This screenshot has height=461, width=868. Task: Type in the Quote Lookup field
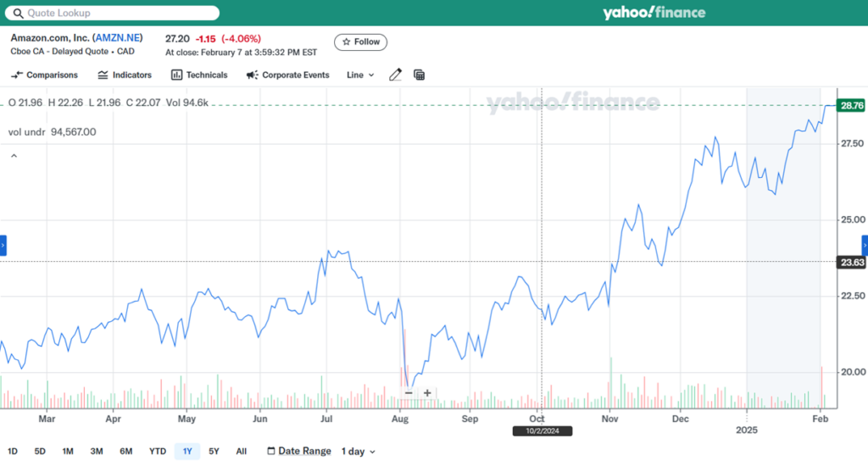[119, 14]
